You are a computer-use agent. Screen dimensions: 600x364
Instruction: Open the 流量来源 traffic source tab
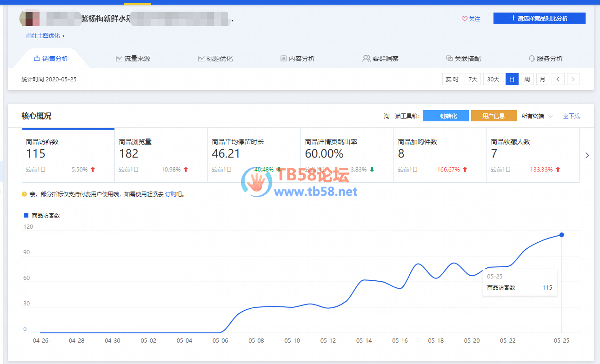pyautogui.click(x=133, y=59)
